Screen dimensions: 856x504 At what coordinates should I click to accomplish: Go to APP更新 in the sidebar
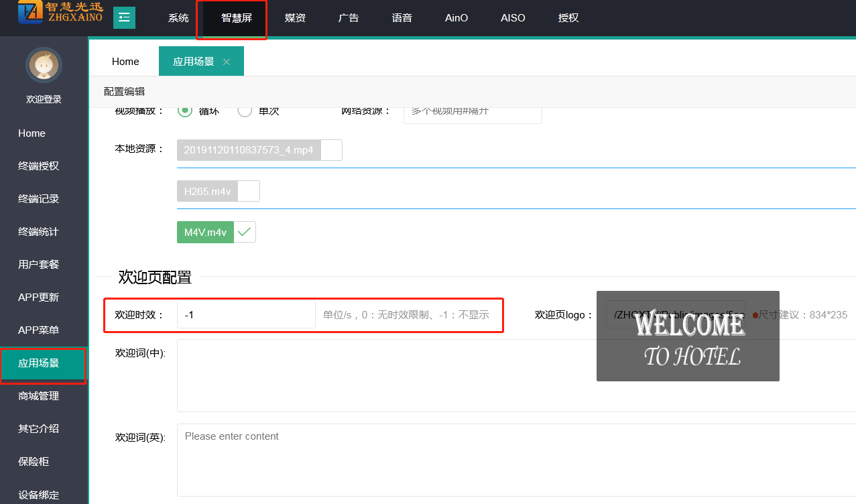[x=39, y=298]
